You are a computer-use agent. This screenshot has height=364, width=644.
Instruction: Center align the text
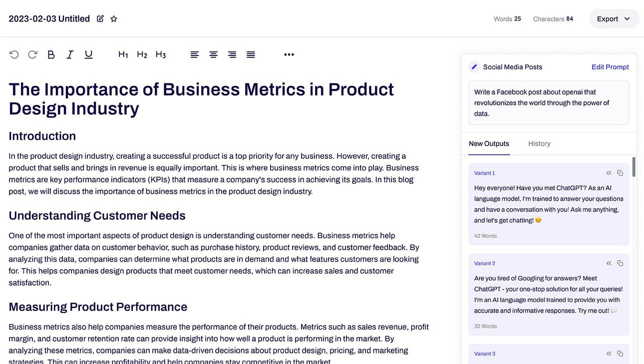click(213, 54)
